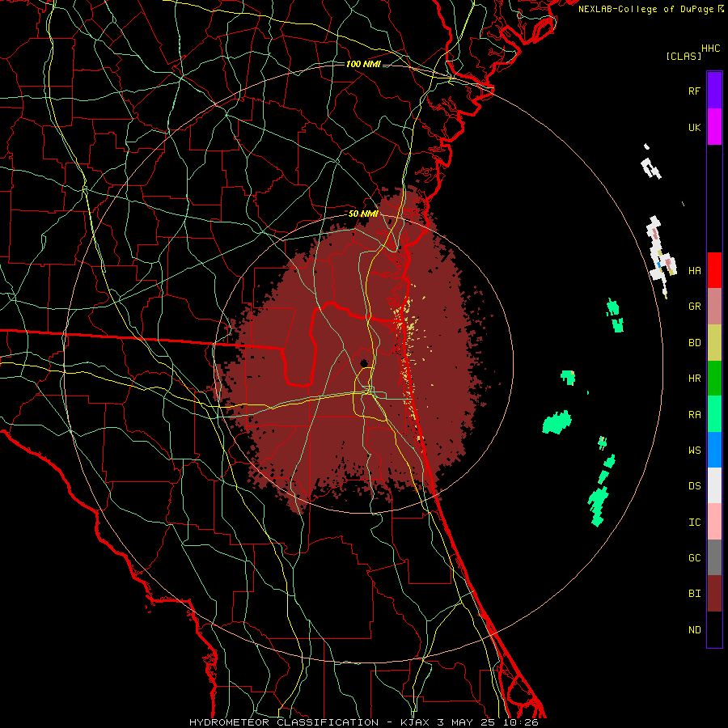Click the RA legend label
This screenshot has width=728, height=728.
coord(694,415)
